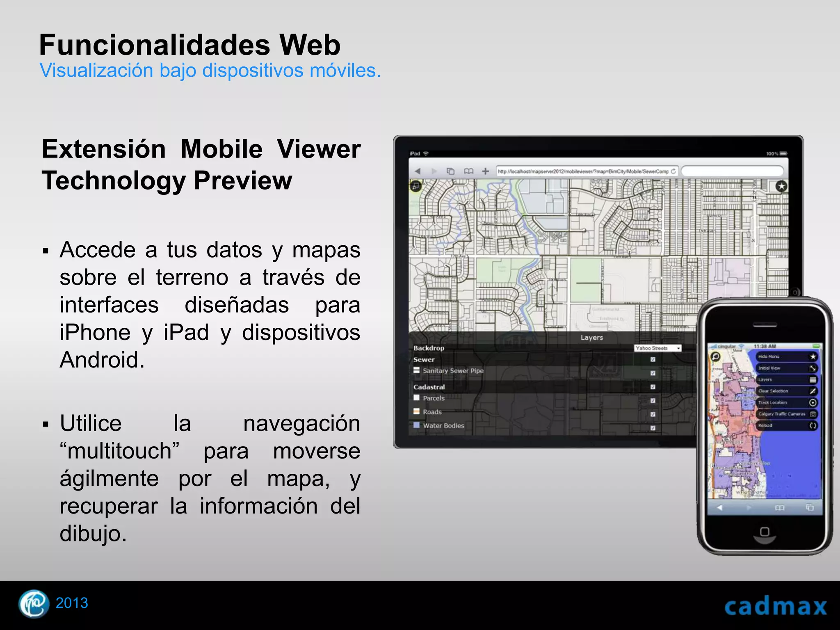Toggle the Cadastral group checkbox
This screenshot has height=630, width=840.
653,387
